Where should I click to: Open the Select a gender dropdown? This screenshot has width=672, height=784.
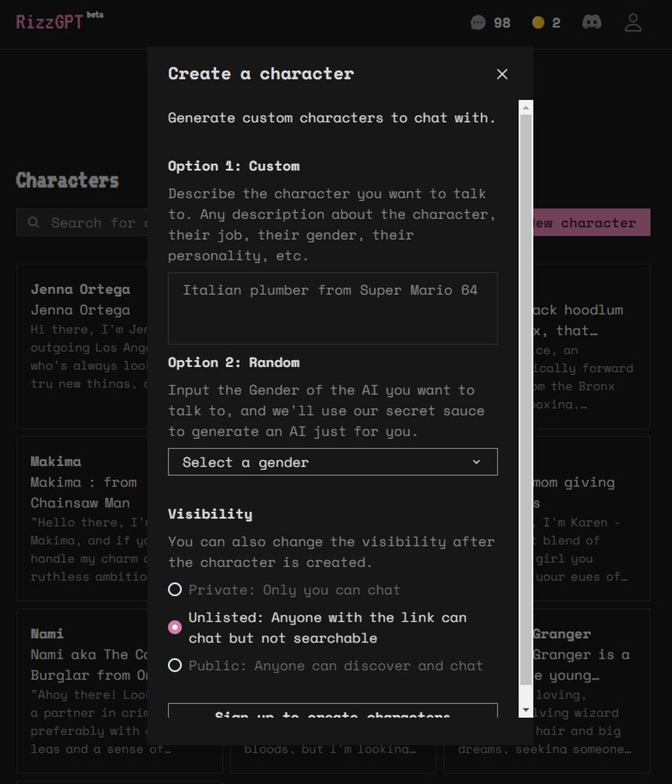pos(333,462)
